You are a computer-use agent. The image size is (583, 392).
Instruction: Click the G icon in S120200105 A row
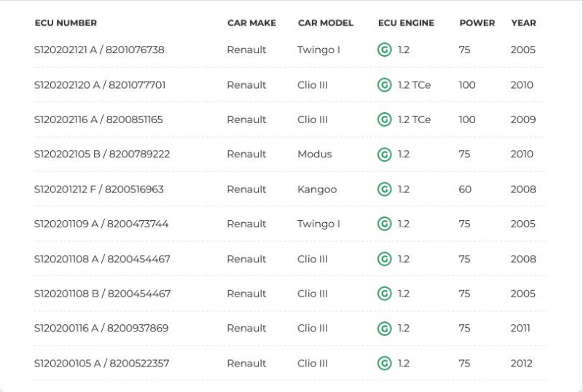coord(384,363)
